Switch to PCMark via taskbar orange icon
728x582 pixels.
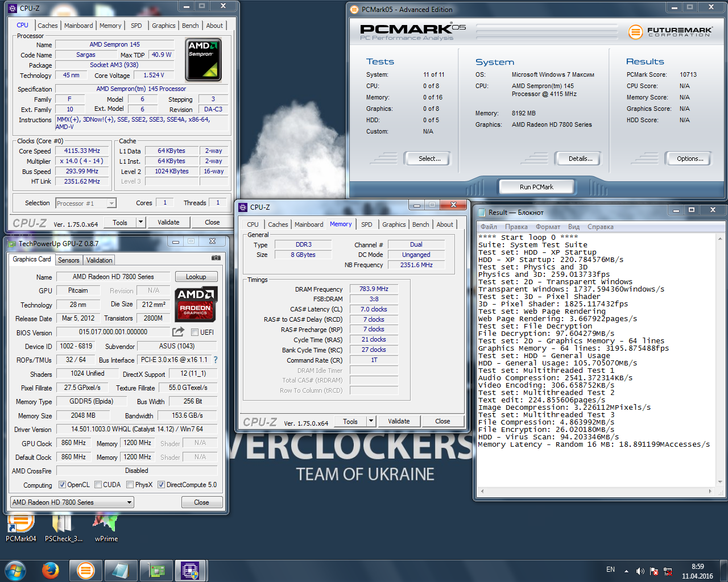point(86,571)
